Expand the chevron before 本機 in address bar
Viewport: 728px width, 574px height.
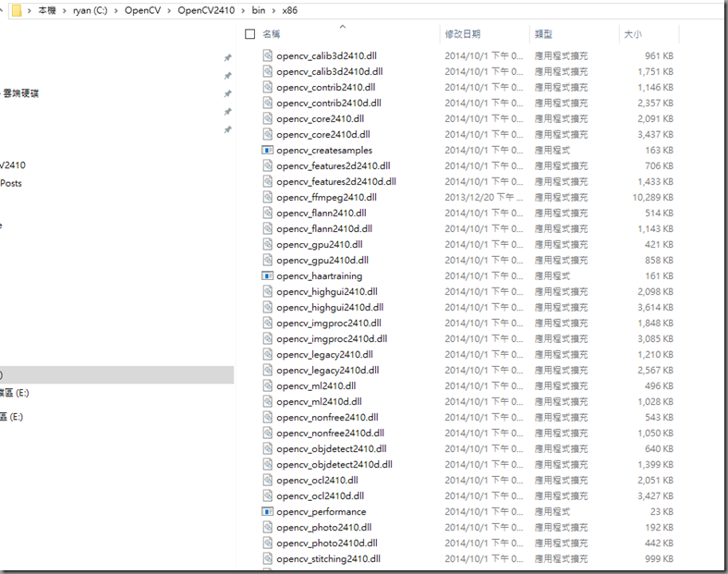tap(30, 11)
